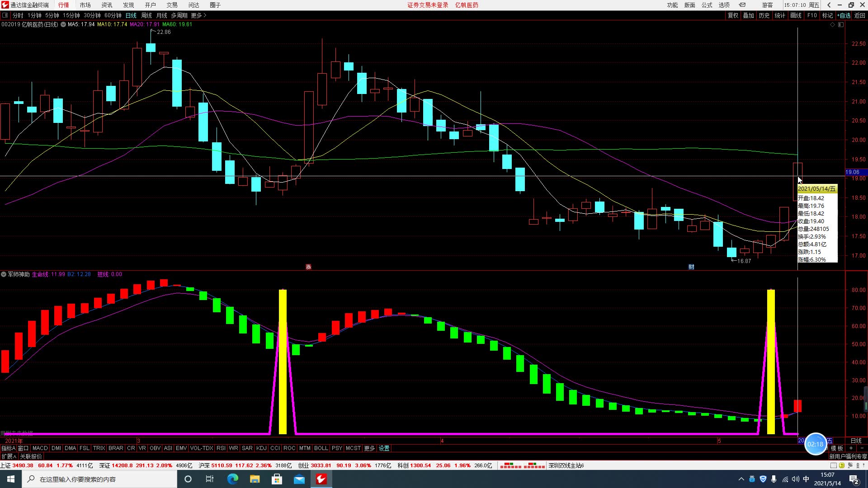
Task: Click the satellite dish status bar icon
Action: (849, 465)
